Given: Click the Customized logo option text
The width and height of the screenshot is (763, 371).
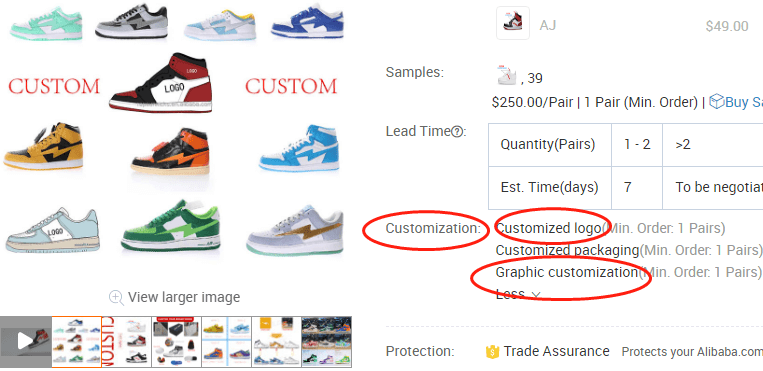Looking at the screenshot, I should click(x=548, y=228).
